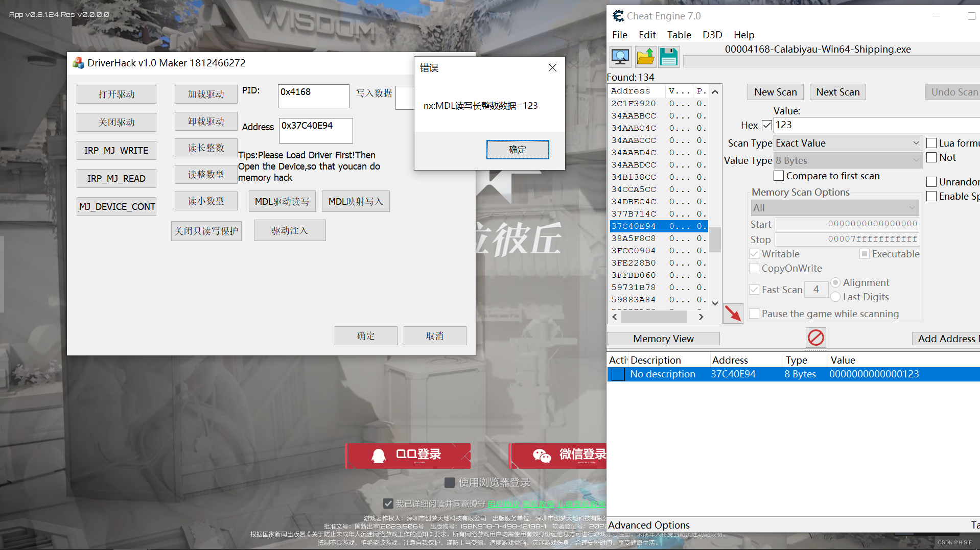Open the Help menu
Viewport: 980px width, 550px height.
(x=744, y=35)
